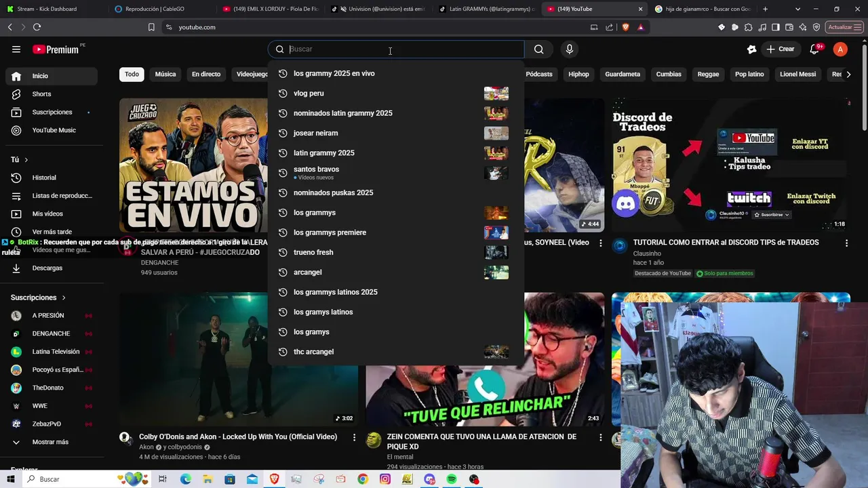Select the Todo filter chip
Screen dimensions: 868x488
pyautogui.click(x=132, y=74)
